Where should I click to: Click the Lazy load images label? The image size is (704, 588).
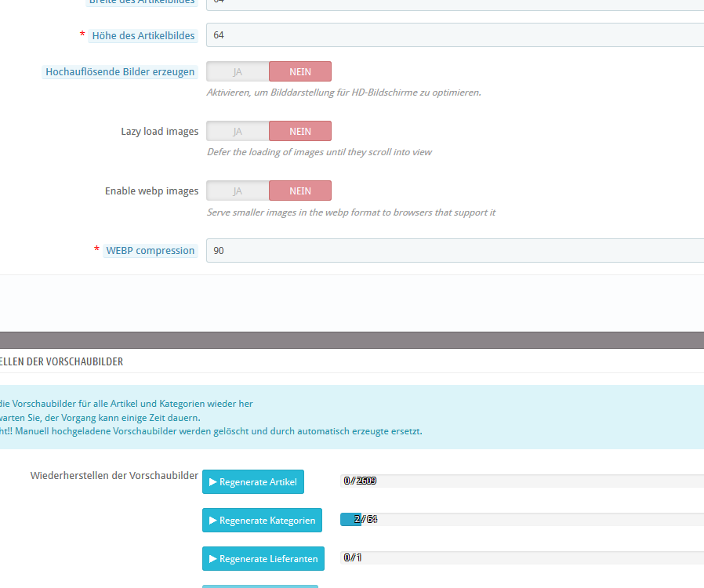(x=159, y=132)
